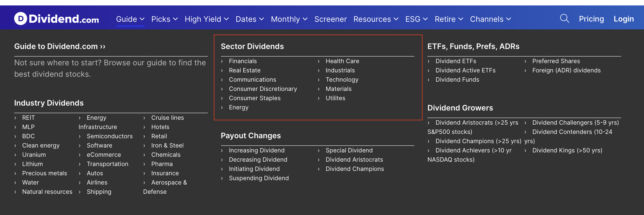Screen dimensions: 644x215
Task: Select Hotels industry
Action: click(x=160, y=127)
